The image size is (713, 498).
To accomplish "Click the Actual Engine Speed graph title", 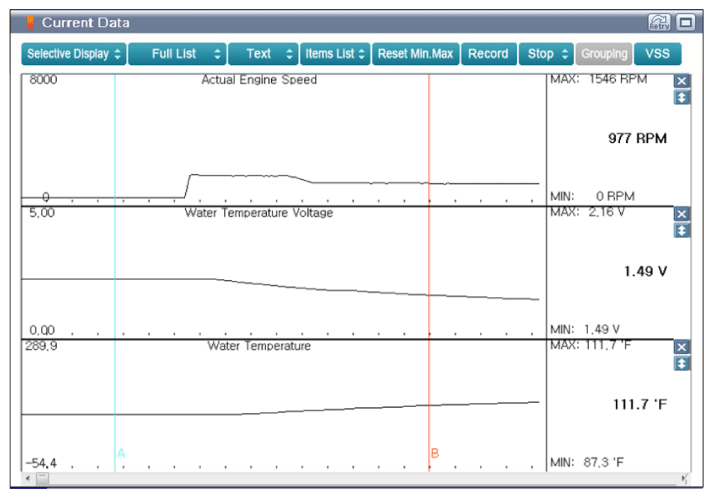I will (259, 80).
